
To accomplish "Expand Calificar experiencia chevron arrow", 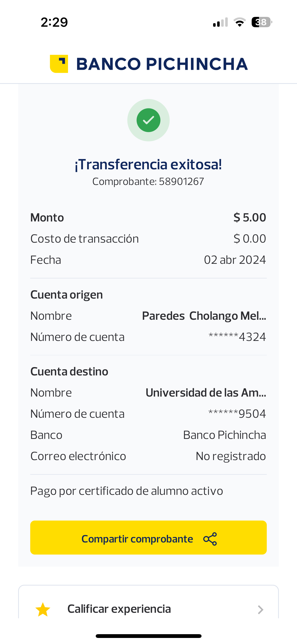I will (260, 609).
